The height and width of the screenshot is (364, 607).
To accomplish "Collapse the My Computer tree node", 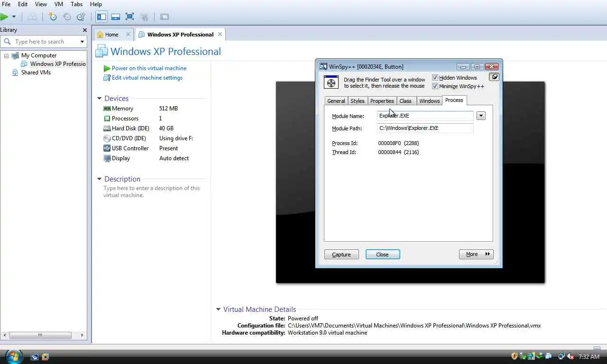I will (7, 56).
